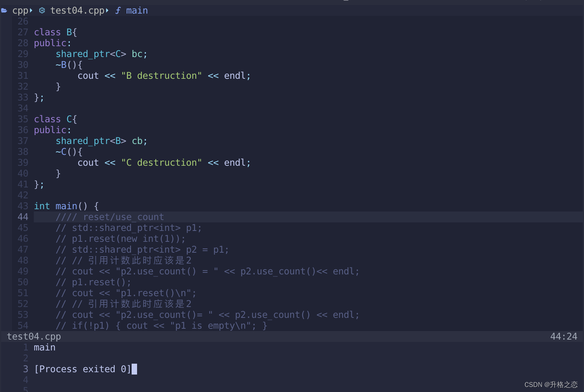Click the "C destruction" string

coord(162,163)
